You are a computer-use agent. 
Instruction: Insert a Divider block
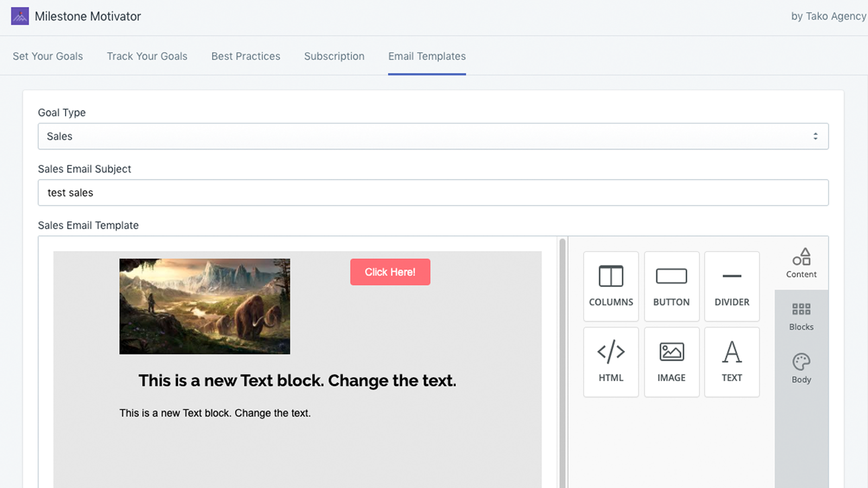[x=732, y=286]
